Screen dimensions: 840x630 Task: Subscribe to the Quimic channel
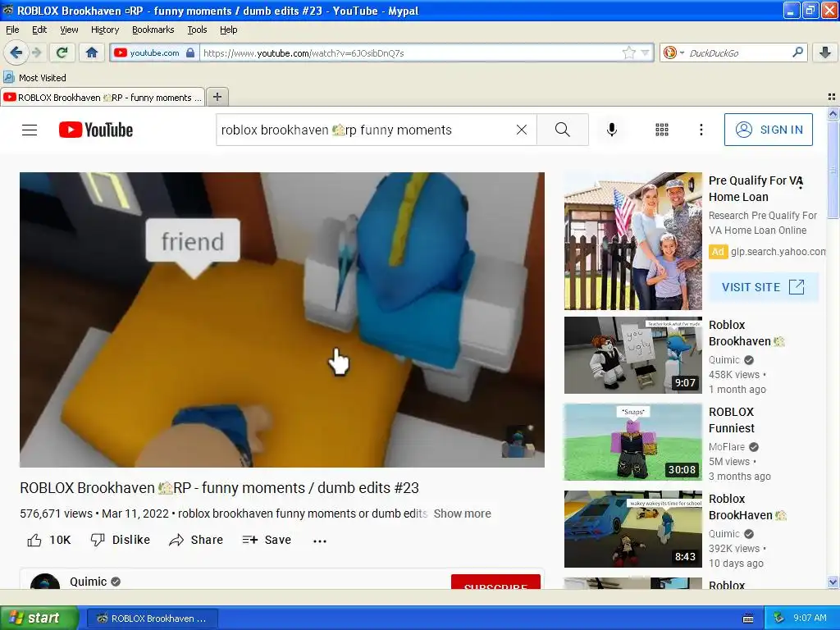point(495,582)
